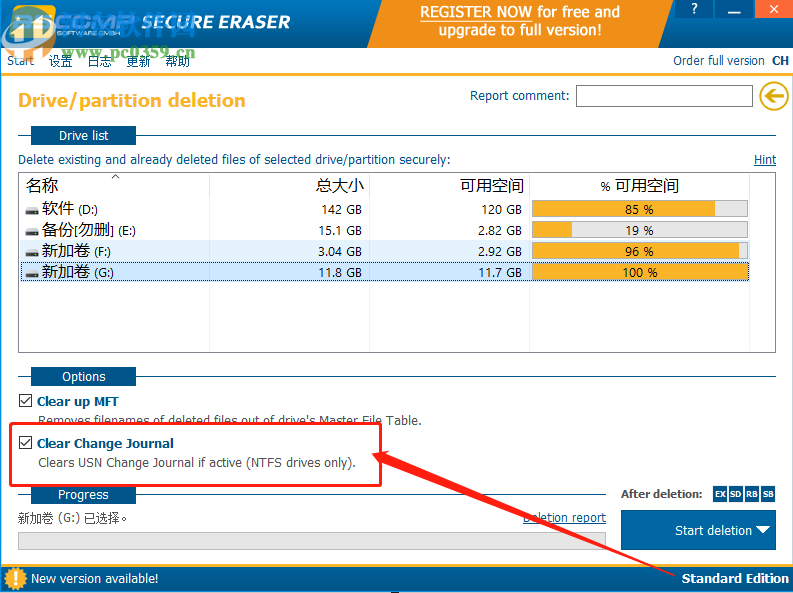Click REGISTER NOW banner
The image size is (793, 593).
[x=520, y=21]
